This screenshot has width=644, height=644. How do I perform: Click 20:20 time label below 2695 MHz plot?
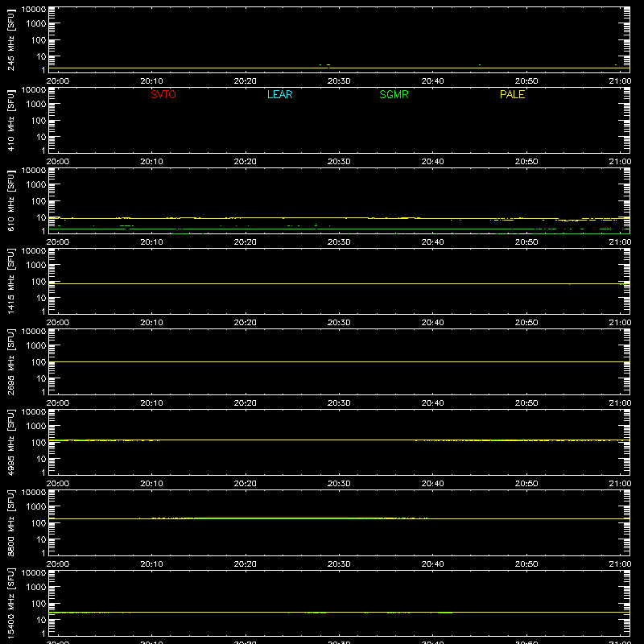pos(246,403)
